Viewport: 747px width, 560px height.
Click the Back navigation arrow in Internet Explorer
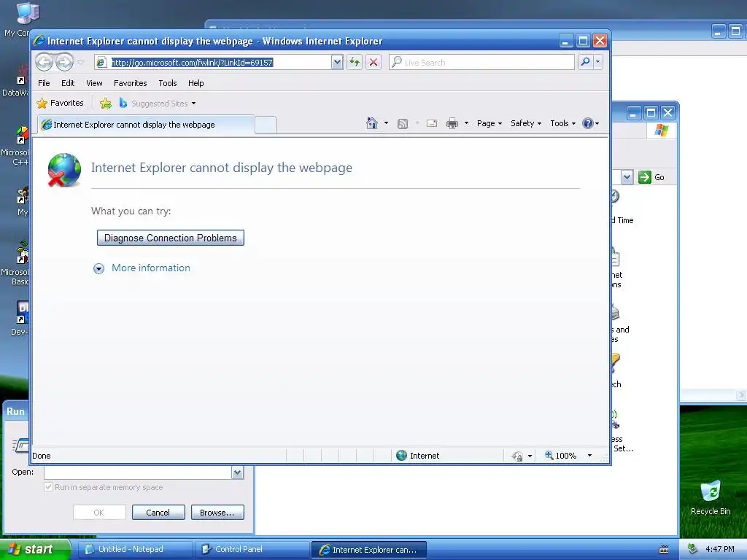coord(44,62)
